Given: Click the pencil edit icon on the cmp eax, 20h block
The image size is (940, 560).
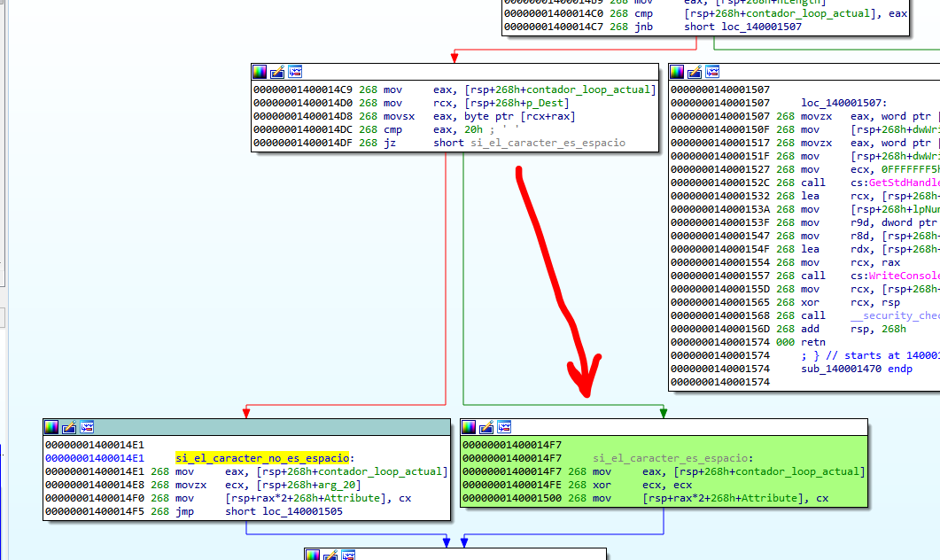Looking at the screenshot, I should [277, 72].
